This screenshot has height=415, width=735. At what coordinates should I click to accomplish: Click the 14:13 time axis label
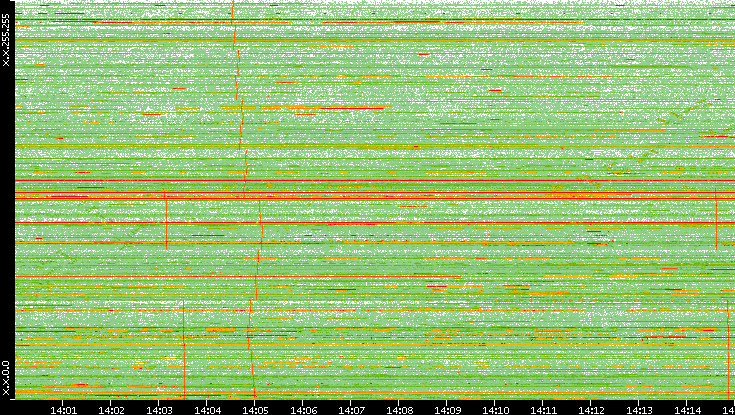[x=639, y=410]
